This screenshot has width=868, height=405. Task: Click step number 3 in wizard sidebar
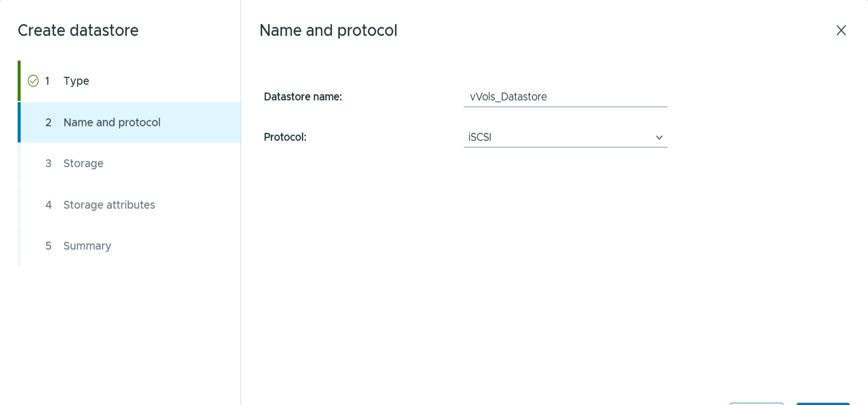click(48, 164)
